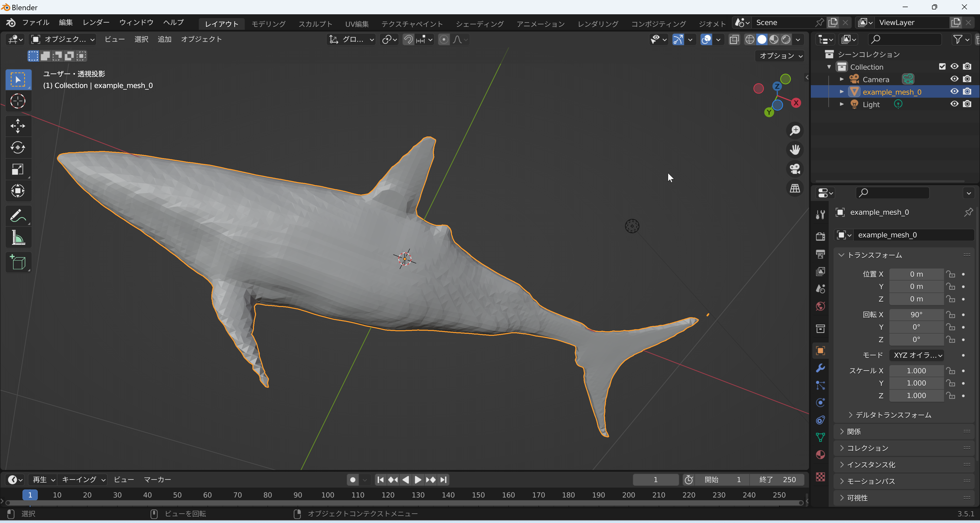This screenshot has height=523, width=980.
Task: Click the Scale X value slider
Action: pos(916,371)
